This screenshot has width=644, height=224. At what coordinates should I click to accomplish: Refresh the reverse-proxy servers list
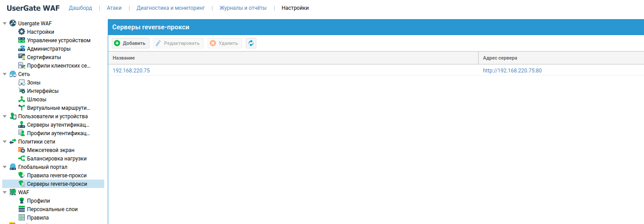[251, 43]
